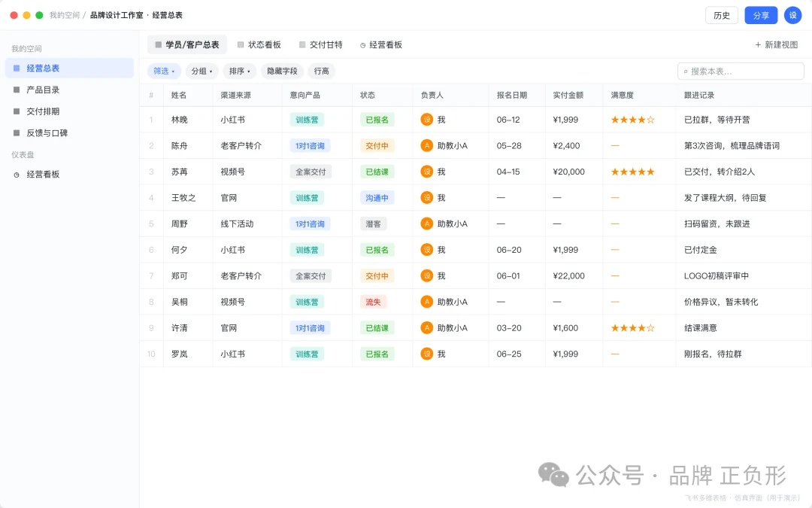
Task: Click 许清 row star rating
Action: pos(632,328)
